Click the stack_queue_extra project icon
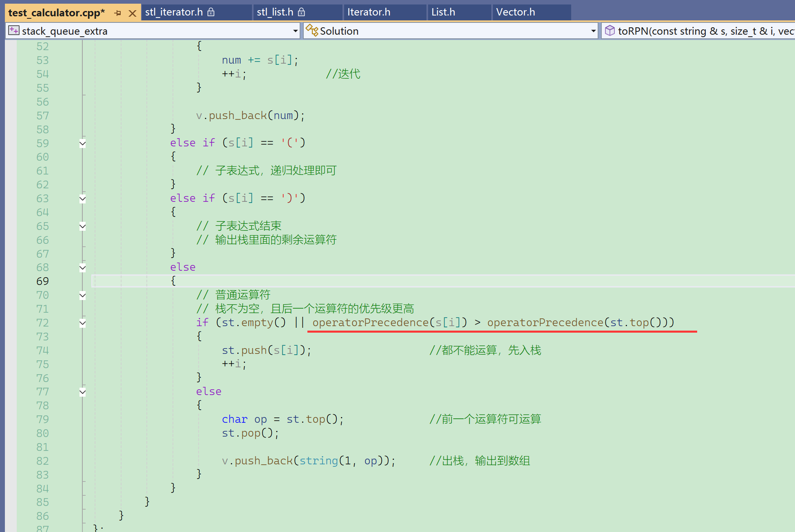The height and width of the screenshot is (532, 795). click(x=14, y=31)
